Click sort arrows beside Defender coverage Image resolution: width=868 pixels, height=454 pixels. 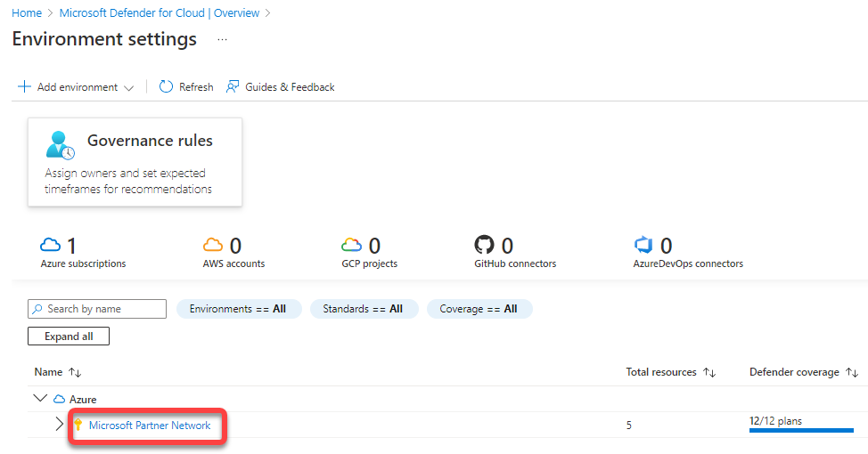click(x=852, y=373)
